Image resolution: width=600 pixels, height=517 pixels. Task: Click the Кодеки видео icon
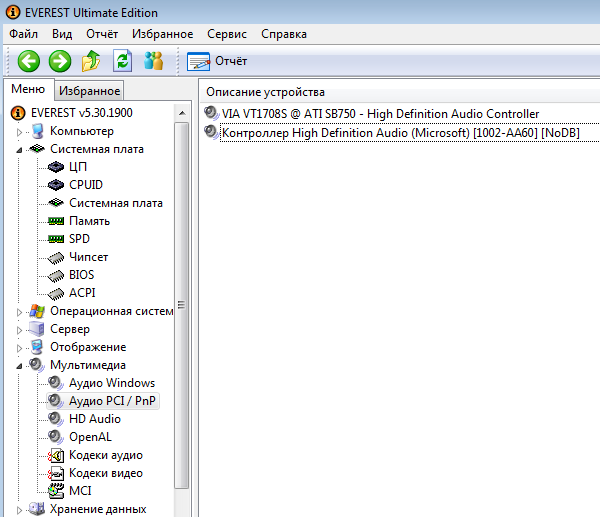click(x=56, y=473)
